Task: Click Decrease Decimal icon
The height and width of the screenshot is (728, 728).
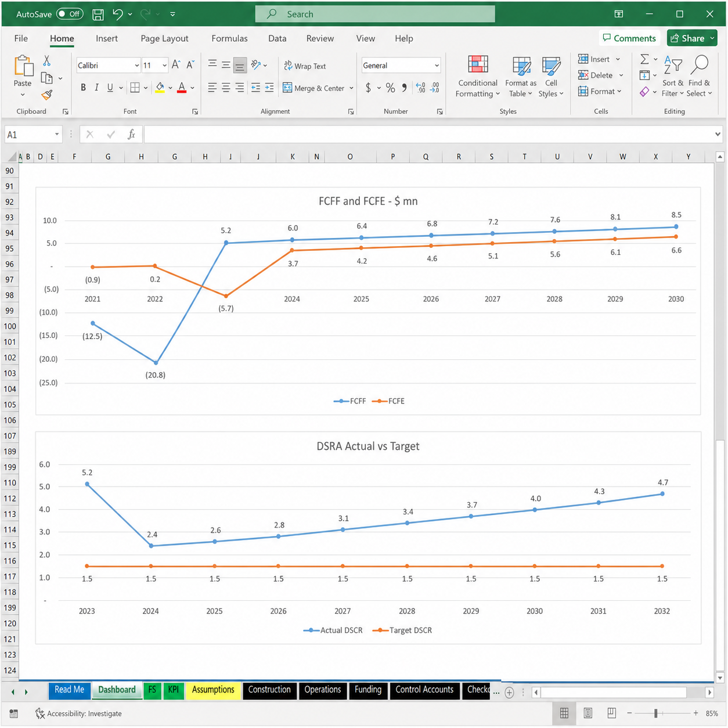Action: (x=435, y=88)
